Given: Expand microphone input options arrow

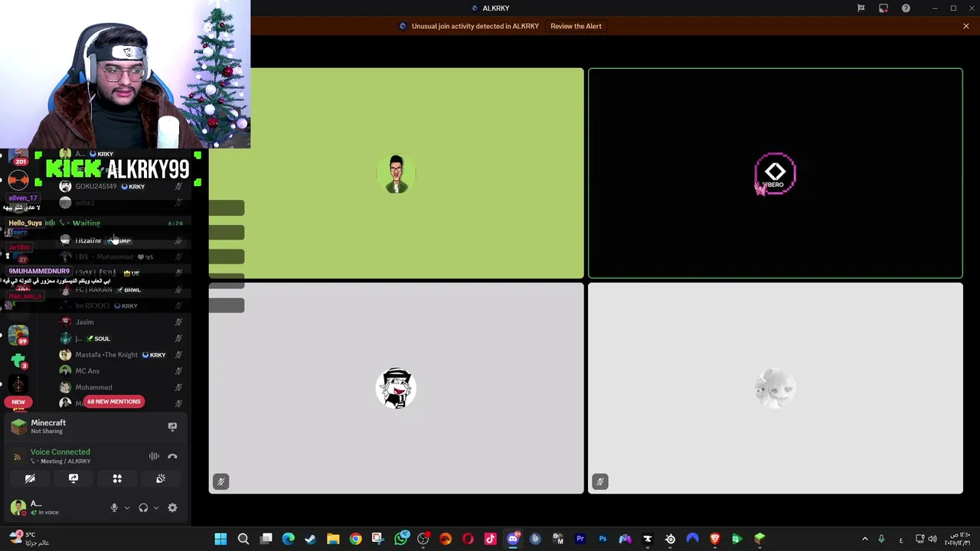Looking at the screenshot, I should pos(127,507).
